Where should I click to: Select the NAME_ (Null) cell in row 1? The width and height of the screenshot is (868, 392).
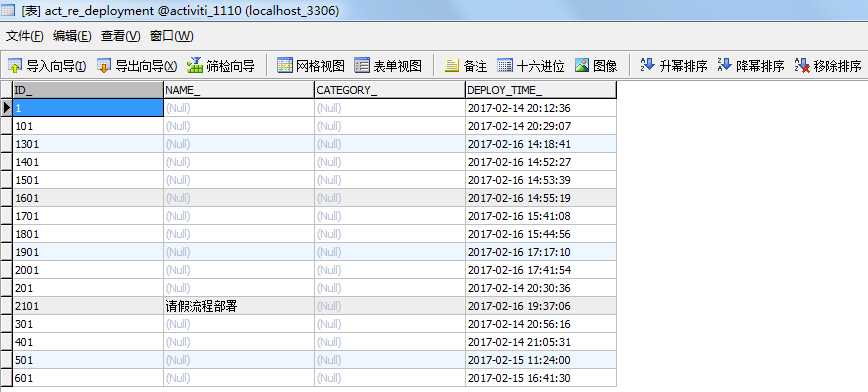(239, 108)
